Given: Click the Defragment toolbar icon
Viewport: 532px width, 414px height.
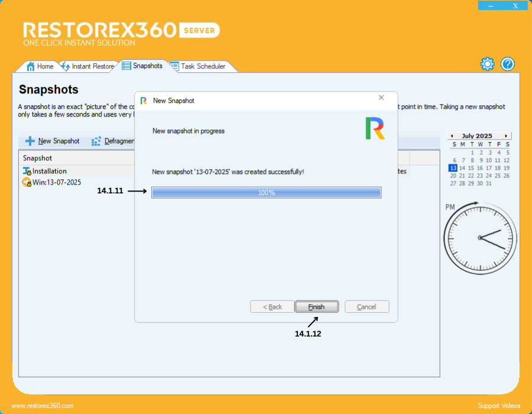Looking at the screenshot, I should click(96, 141).
